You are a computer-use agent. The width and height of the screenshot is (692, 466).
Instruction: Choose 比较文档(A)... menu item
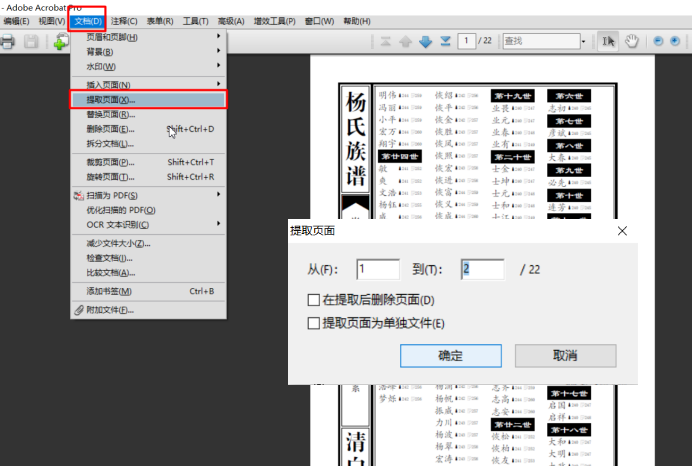[148, 273]
